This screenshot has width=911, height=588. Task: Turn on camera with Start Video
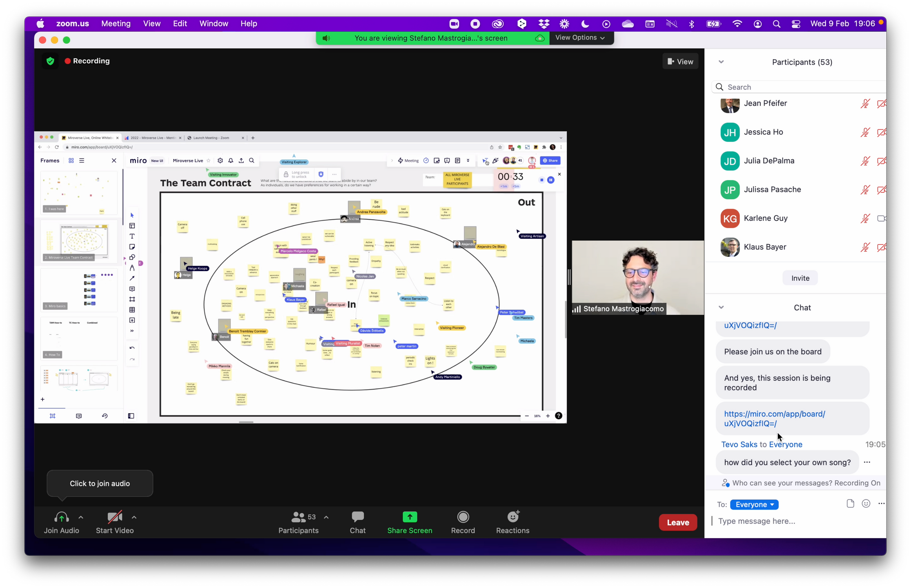[114, 517]
